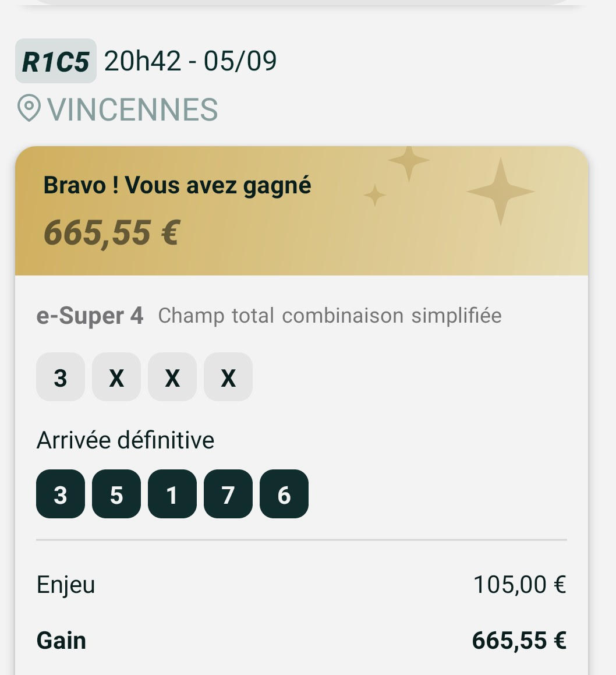
Task: Select the number 6 arrival chip
Action: [x=284, y=494]
